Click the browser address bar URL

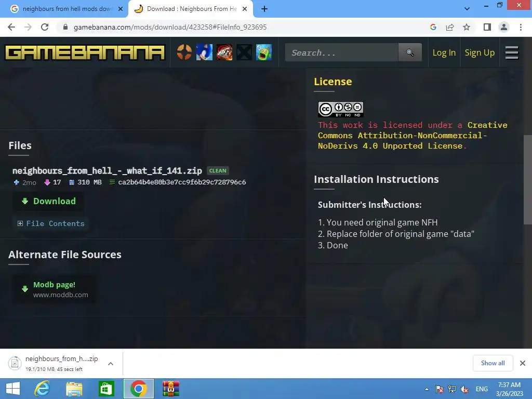click(170, 27)
